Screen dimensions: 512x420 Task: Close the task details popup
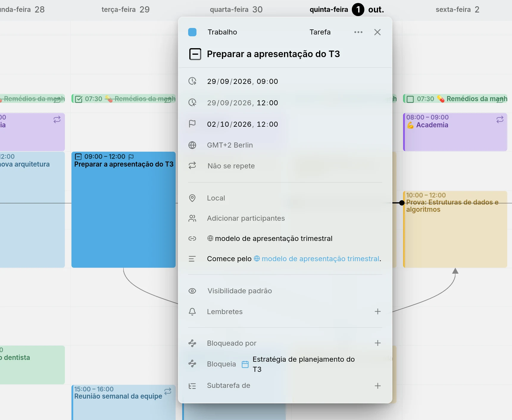click(x=377, y=32)
